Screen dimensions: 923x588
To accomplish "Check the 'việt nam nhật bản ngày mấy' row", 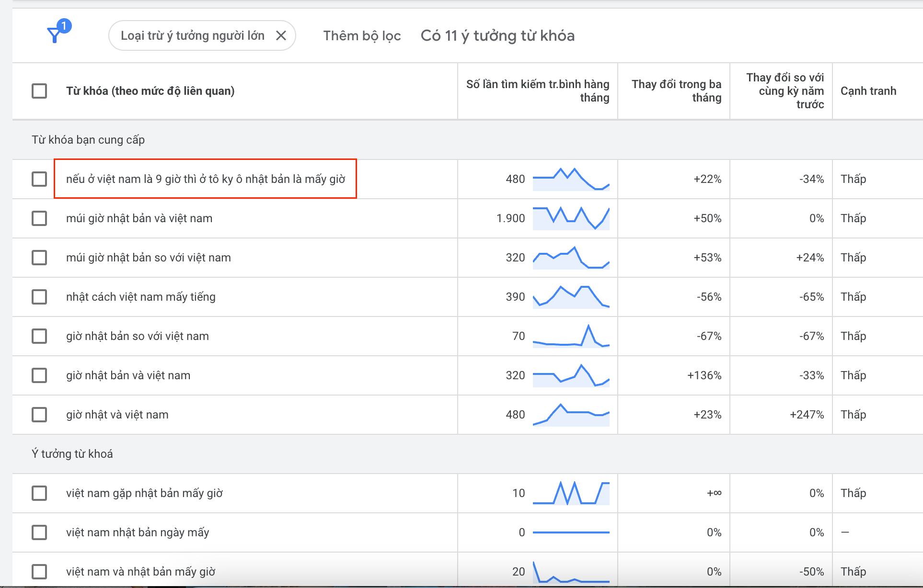I will pos(39,532).
